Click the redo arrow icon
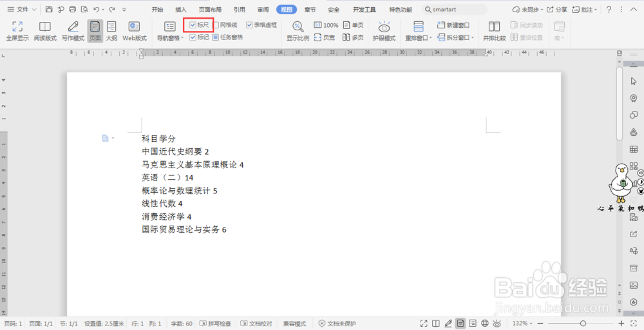 click(x=111, y=9)
